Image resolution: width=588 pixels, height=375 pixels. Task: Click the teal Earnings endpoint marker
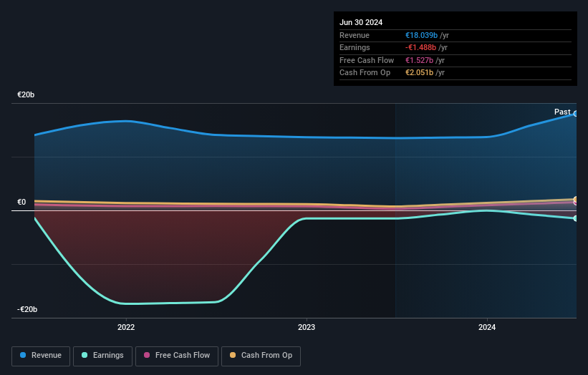[x=575, y=218]
